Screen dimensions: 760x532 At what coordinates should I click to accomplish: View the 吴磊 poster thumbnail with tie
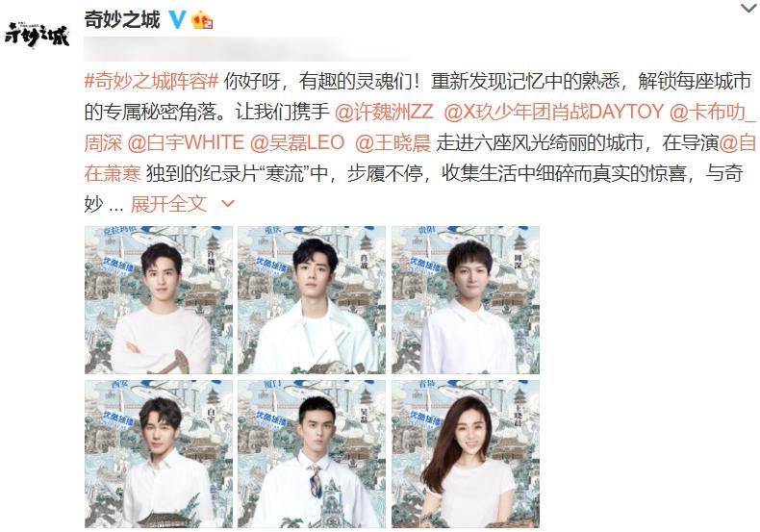[x=312, y=454]
